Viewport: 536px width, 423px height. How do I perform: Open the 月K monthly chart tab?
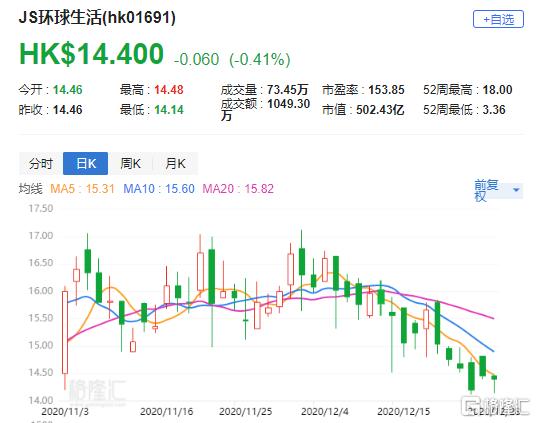point(175,164)
